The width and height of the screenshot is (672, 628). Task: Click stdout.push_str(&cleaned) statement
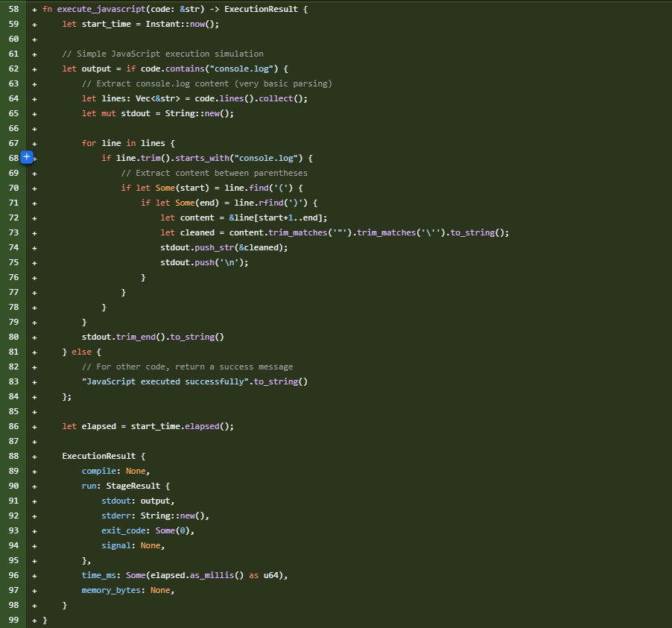tap(224, 247)
